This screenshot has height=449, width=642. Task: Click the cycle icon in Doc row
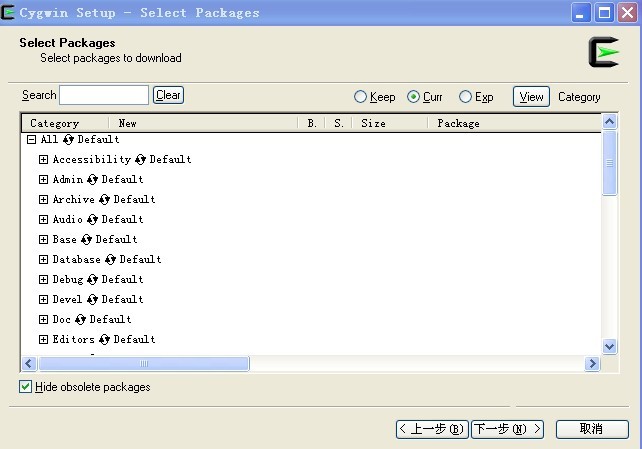coord(81,320)
